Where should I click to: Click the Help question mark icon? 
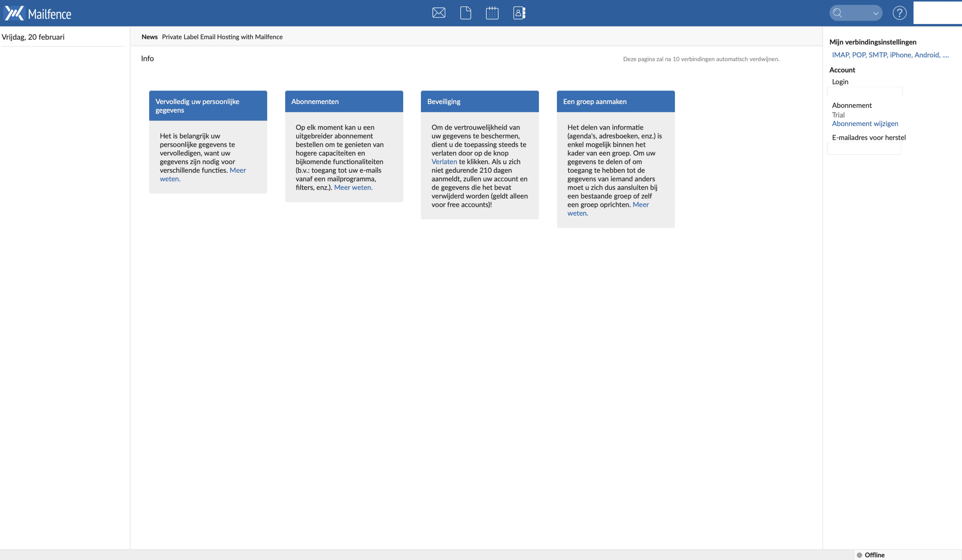899,13
